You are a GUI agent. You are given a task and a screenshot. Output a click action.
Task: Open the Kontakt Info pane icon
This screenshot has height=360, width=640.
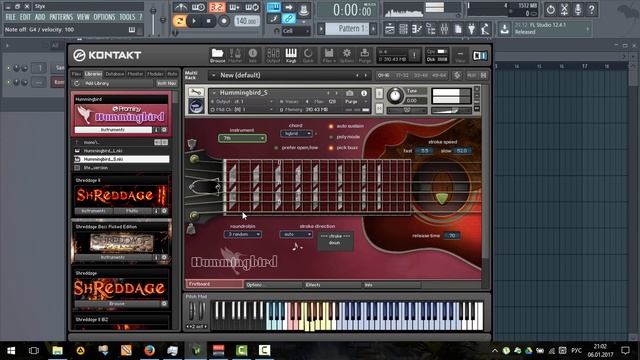pos(253,55)
